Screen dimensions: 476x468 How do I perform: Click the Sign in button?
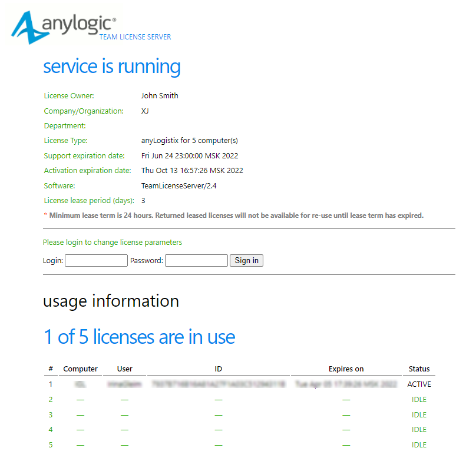246,261
